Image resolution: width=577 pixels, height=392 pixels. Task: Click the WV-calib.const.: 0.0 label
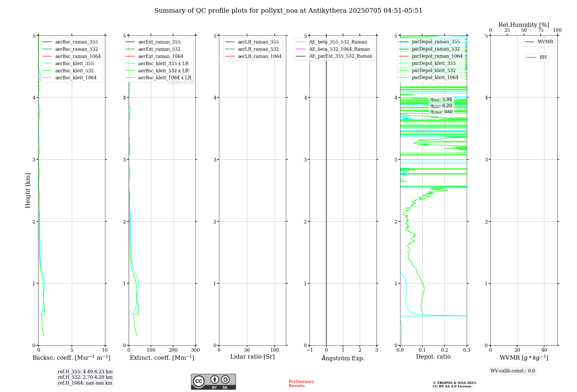(513, 371)
